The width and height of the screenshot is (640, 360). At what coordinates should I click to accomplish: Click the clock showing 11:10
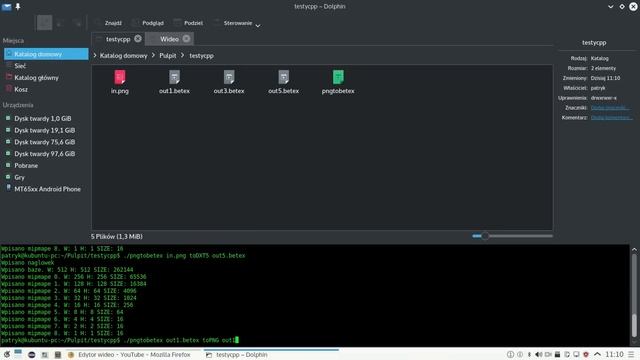tap(614, 355)
